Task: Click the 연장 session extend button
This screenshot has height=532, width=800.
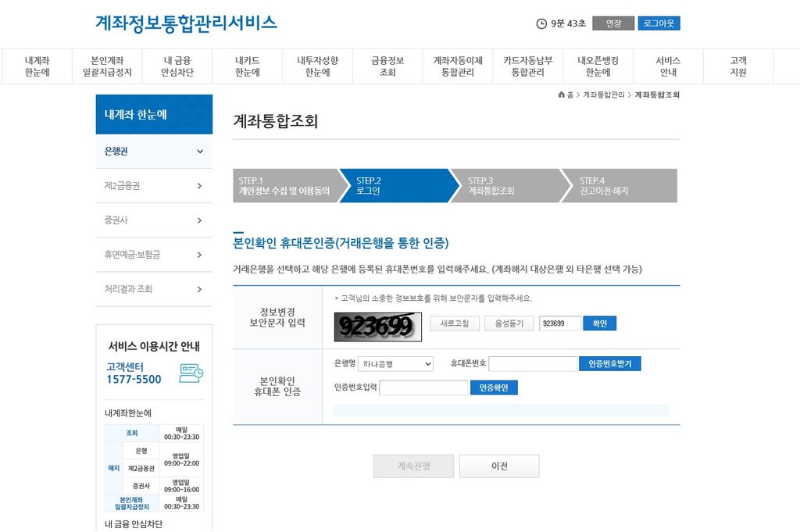Action: pyautogui.click(x=613, y=23)
